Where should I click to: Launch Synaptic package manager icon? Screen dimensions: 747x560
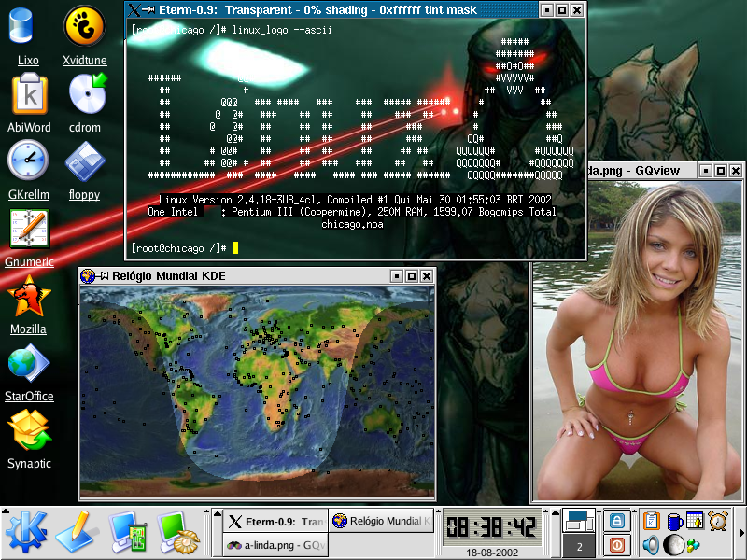[x=30, y=430]
